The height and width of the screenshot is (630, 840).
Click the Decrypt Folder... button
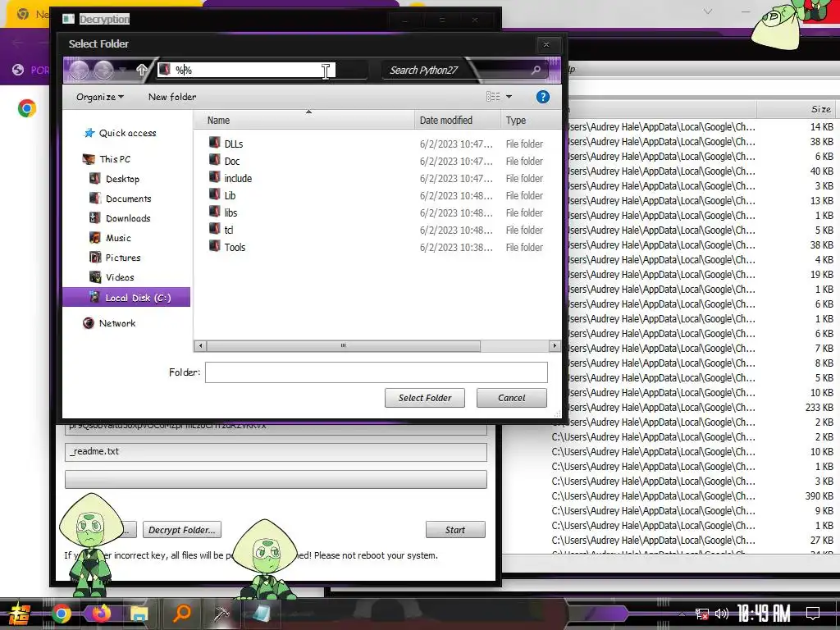point(182,530)
